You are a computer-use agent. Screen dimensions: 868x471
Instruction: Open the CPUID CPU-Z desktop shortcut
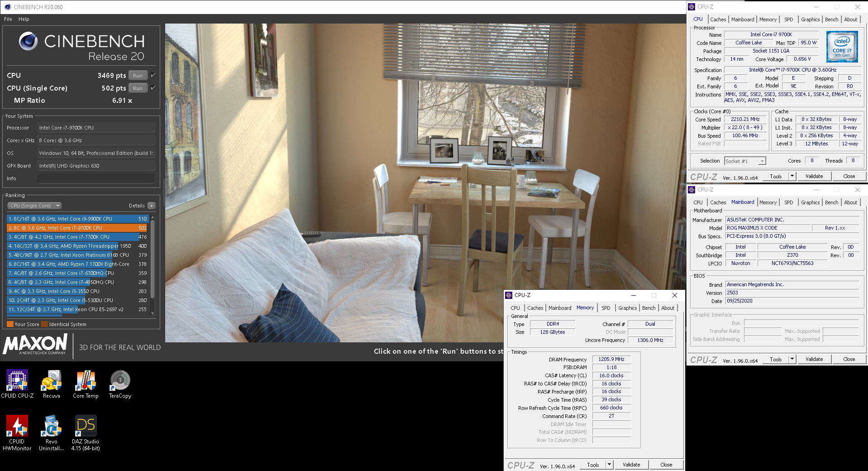click(17, 384)
